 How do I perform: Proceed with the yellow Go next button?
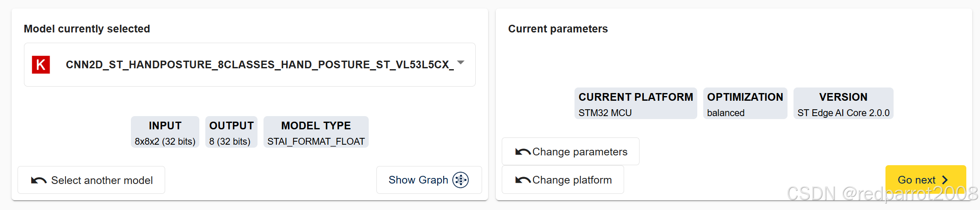926,180
